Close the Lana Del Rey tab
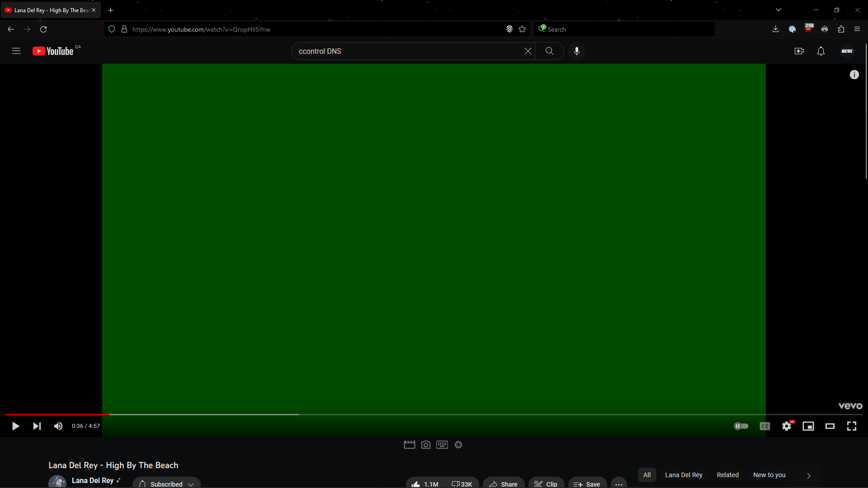This screenshot has width=868, height=488. point(94,10)
